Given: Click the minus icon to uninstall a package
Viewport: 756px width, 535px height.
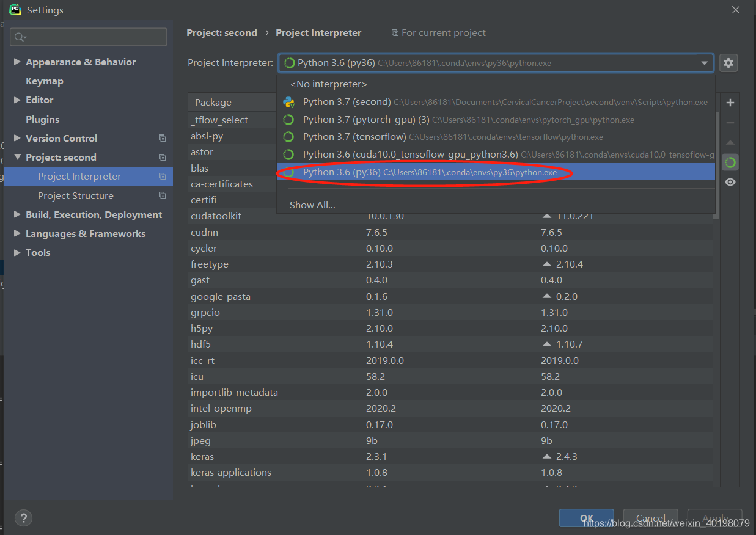Looking at the screenshot, I should coord(730,123).
